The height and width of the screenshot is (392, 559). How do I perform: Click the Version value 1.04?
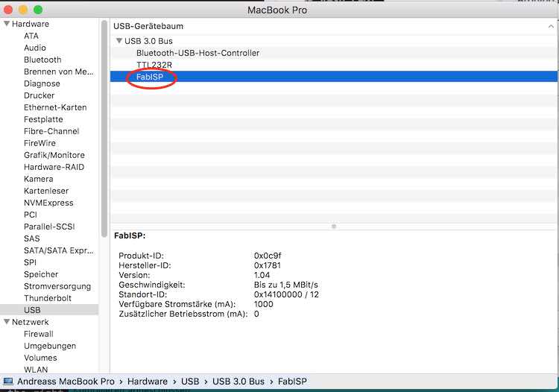[x=262, y=275]
